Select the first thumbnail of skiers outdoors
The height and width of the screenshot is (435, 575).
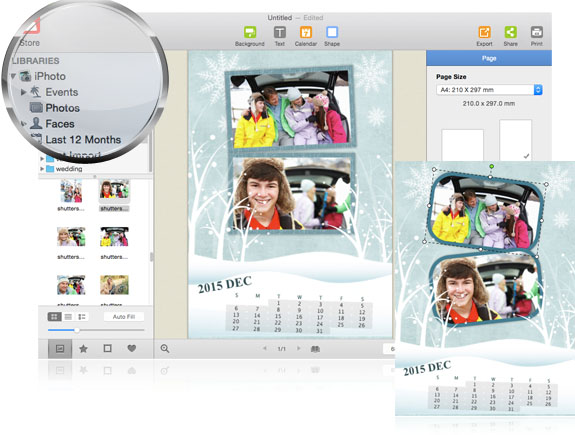71,191
